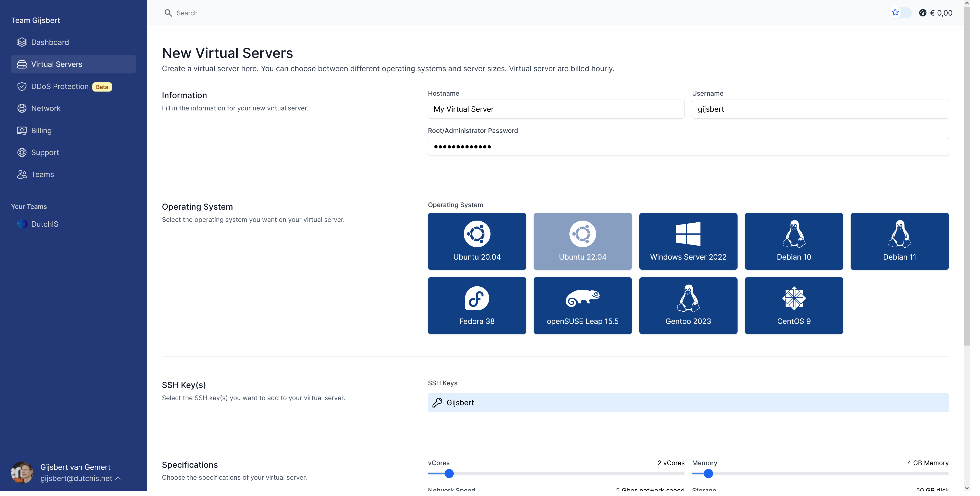Open the Dashboard icon in sidebar
The image size is (980, 496).
point(22,43)
